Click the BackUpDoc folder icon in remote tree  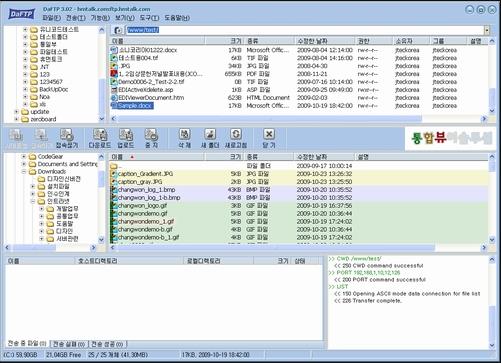coord(34,89)
